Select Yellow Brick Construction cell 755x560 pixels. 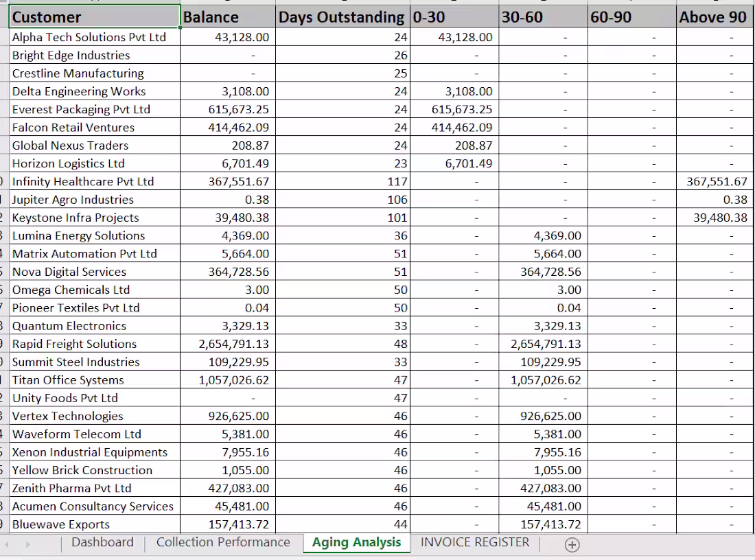95,470
